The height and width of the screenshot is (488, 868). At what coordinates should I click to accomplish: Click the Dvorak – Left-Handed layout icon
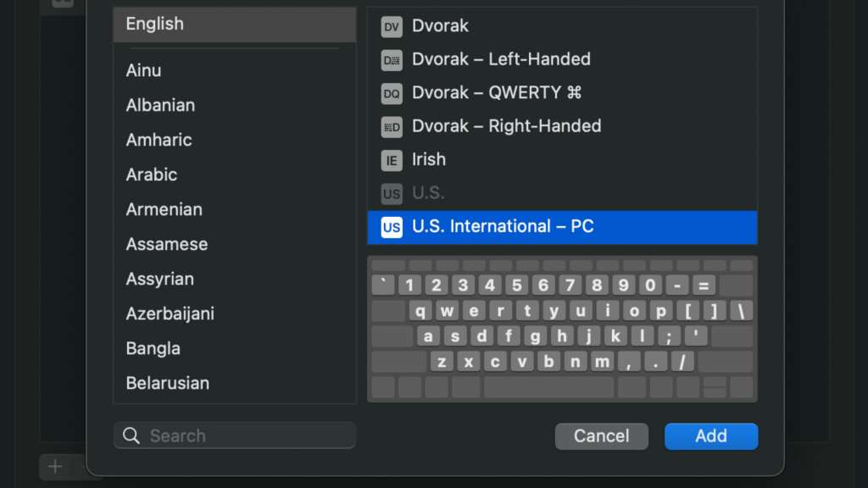pyautogui.click(x=391, y=59)
